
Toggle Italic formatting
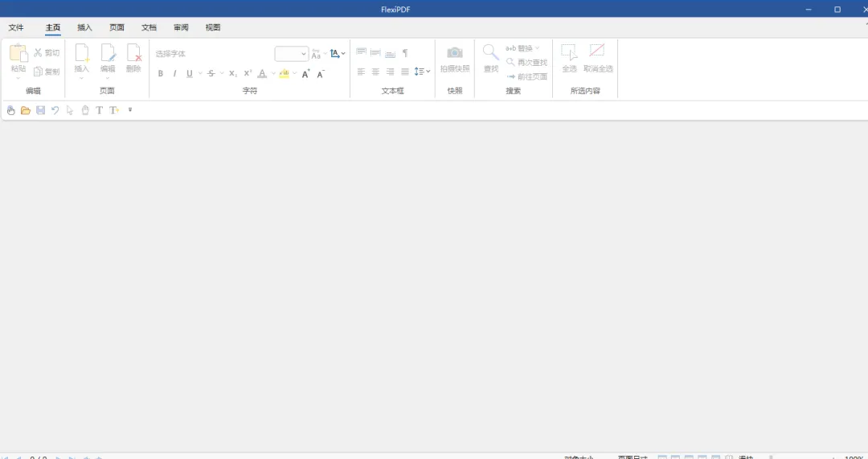175,74
